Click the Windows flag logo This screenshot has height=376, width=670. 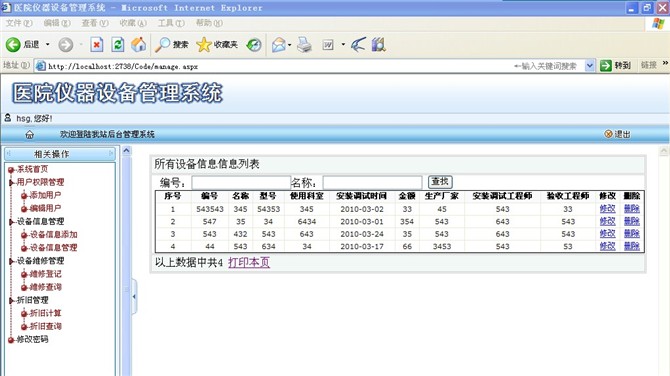(x=658, y=24)
